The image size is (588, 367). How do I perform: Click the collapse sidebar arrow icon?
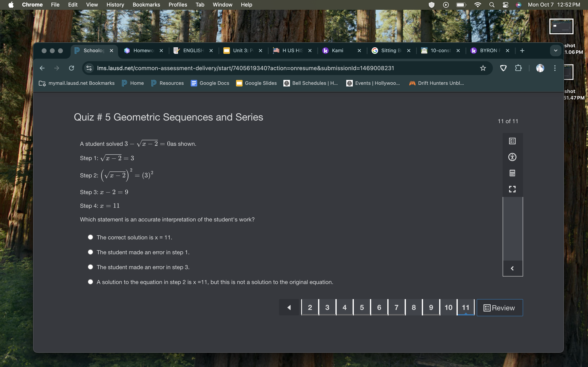(x=512, y=269)
